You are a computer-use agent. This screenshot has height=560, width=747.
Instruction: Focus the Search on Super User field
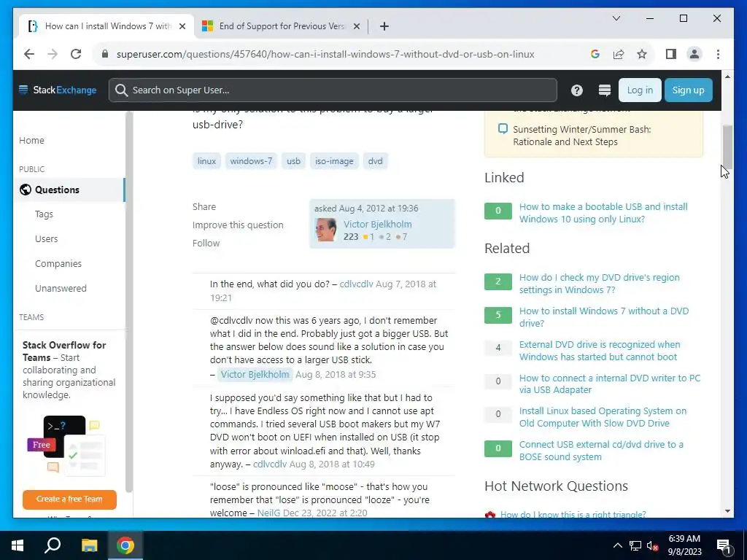(x=333, y=90)
